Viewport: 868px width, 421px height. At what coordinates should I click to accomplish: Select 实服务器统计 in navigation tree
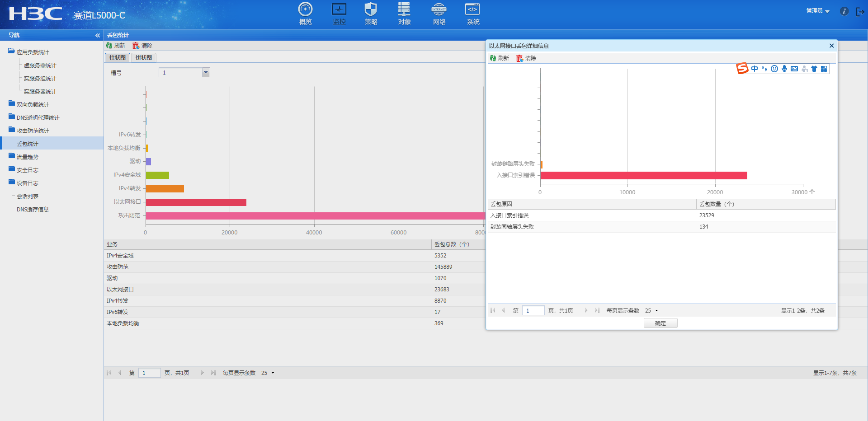point(40,92)
